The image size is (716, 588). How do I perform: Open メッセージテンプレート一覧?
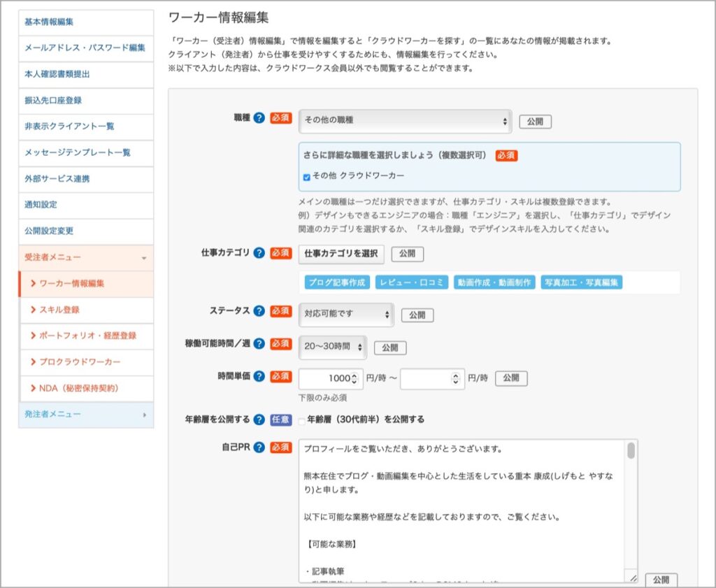pyautogui.click(x=86, y=152)
